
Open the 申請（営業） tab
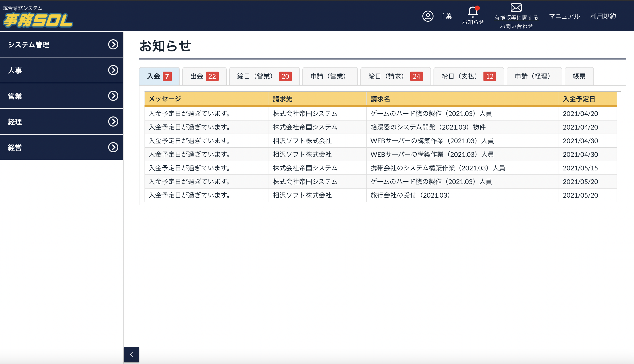pyautogui.click(x=330, y=76)
